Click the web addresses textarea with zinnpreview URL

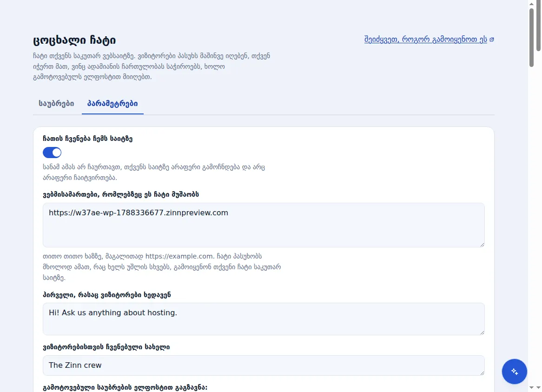coord(264,225)
